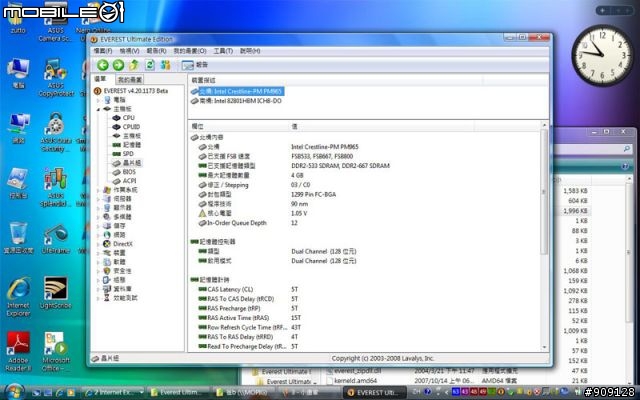Go forward with the green right arrow

pos(118,65)
